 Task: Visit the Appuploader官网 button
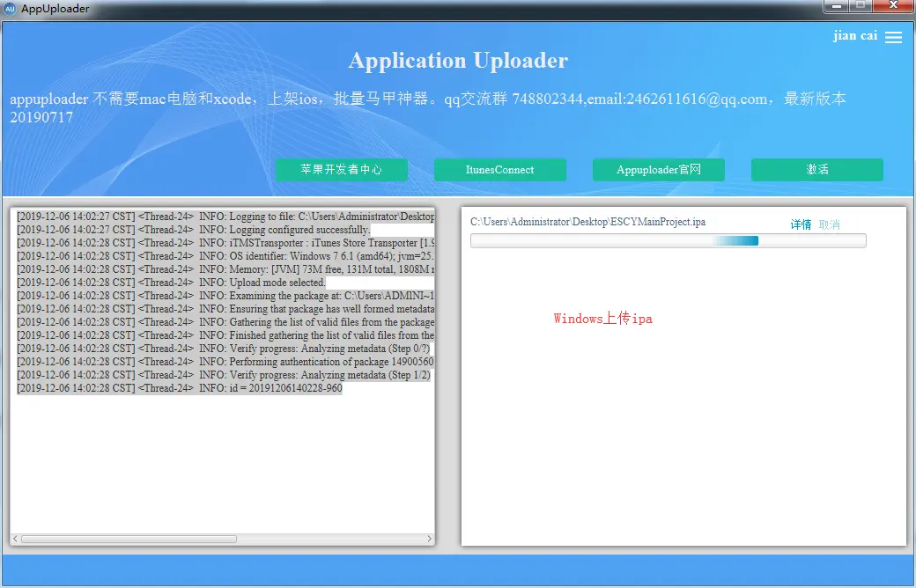click(659, 169)
